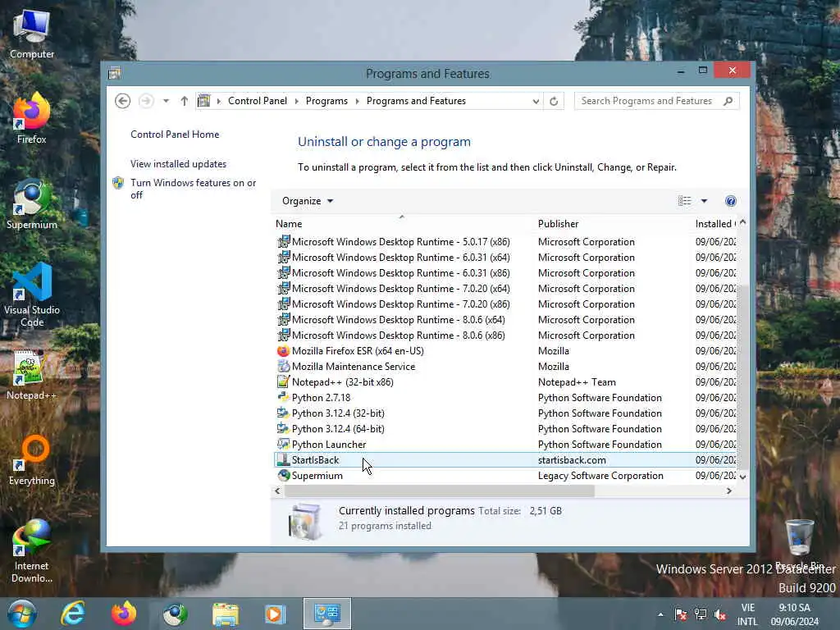
Task: Show hidden tray icons arrow
Action: point(660,614)
